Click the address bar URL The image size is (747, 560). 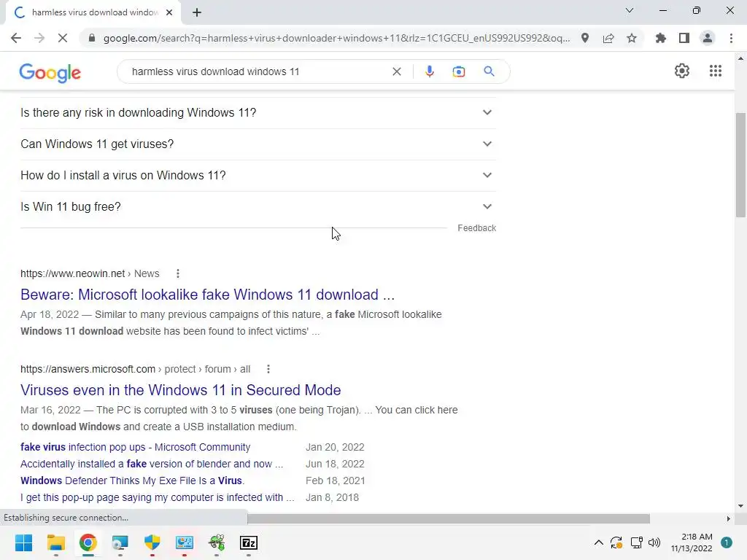coord(336,38)
